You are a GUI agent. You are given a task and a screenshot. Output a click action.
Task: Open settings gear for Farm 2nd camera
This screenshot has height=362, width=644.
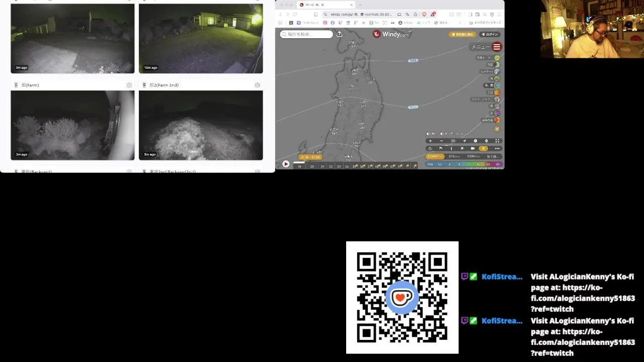258,85
